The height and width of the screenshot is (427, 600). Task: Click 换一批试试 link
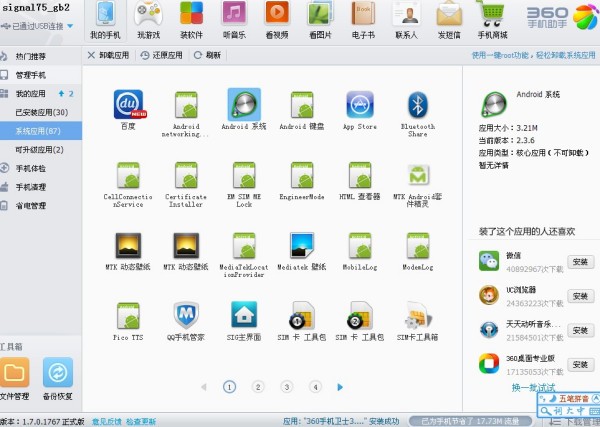point(533,388)
